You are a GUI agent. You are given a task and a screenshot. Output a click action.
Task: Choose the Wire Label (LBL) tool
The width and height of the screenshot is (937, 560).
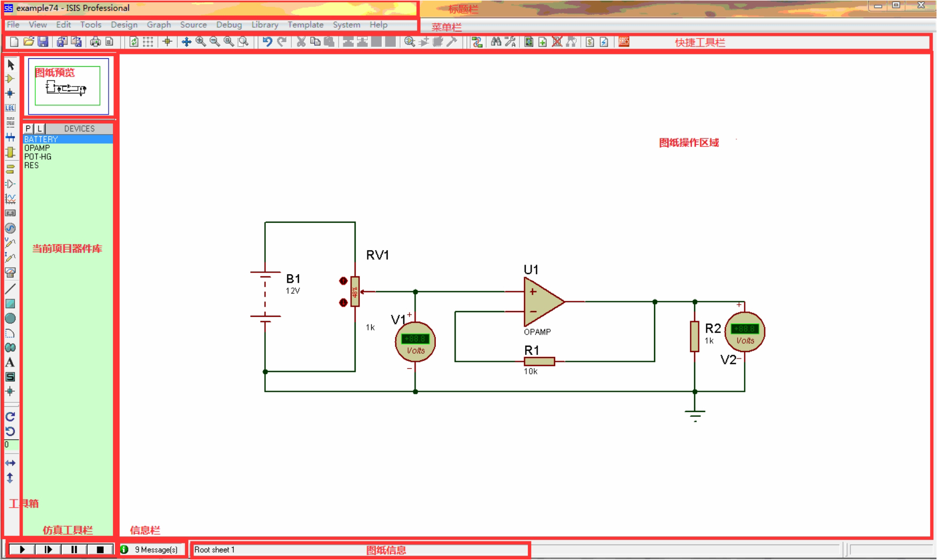pos(10,108)
